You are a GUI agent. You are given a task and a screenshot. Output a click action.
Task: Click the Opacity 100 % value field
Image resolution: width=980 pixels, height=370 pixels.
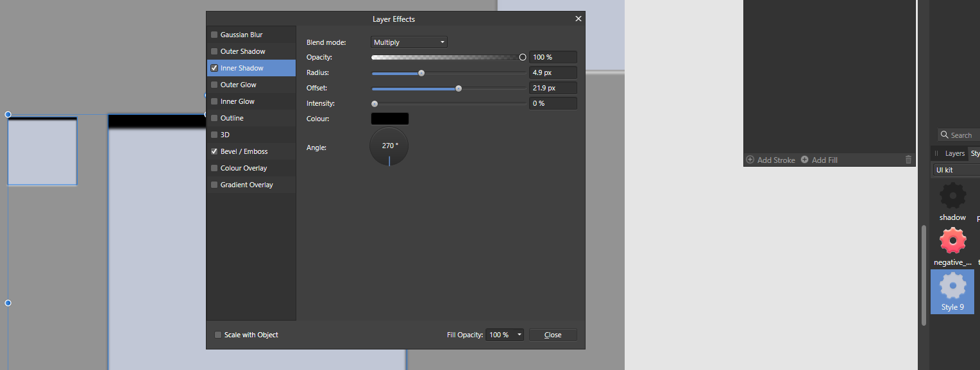pyautogui.click(x=553, y=57)
